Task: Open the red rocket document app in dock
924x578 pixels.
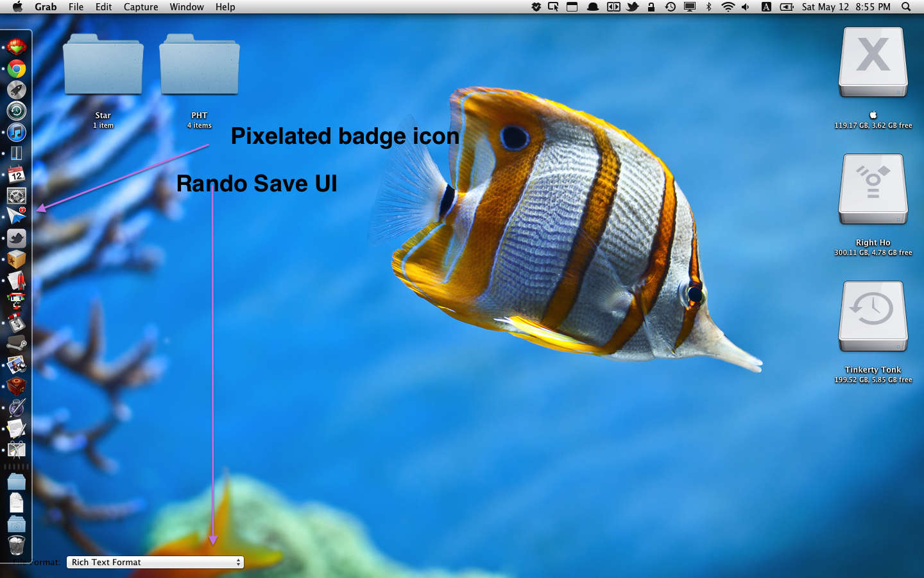Action: click(17, 281)
